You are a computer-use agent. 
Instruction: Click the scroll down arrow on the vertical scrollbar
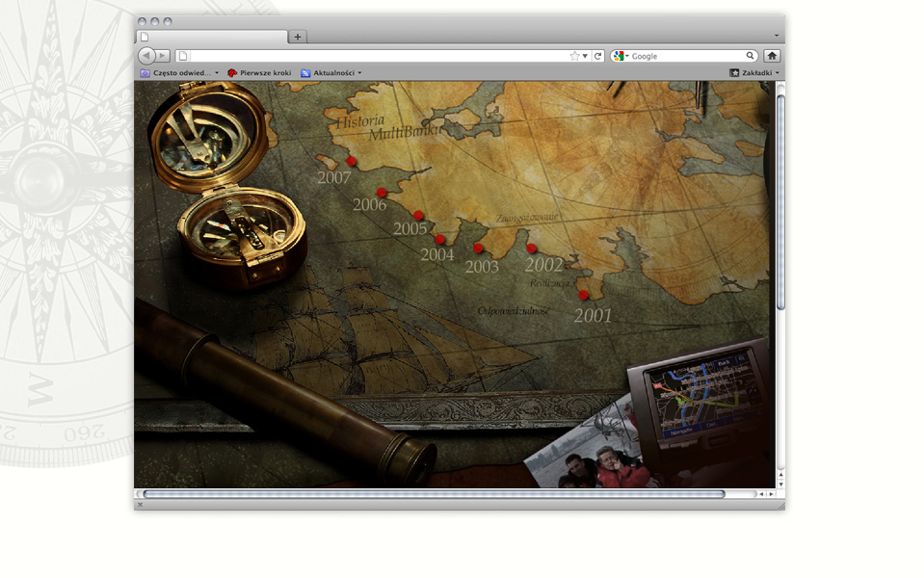(x=780, y=485)
